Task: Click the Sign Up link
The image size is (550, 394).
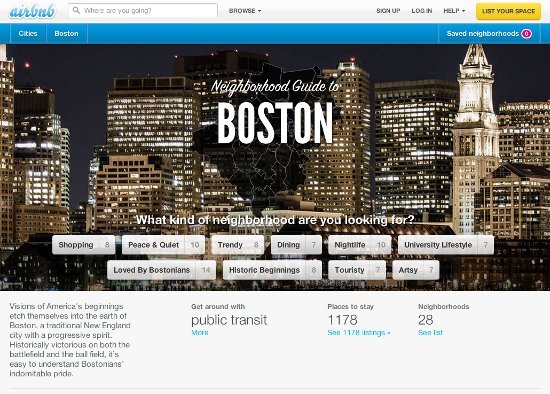Action: (388, 11)
